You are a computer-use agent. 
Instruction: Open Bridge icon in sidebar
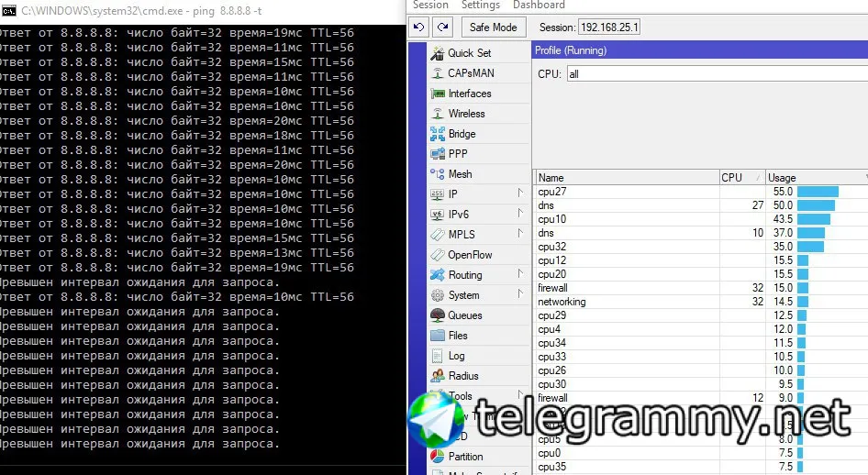438,134
